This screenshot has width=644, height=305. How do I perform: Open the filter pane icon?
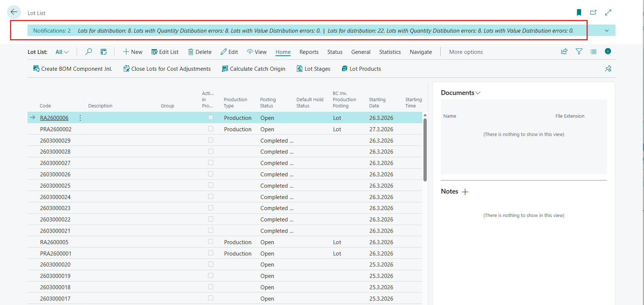[579, 52]
